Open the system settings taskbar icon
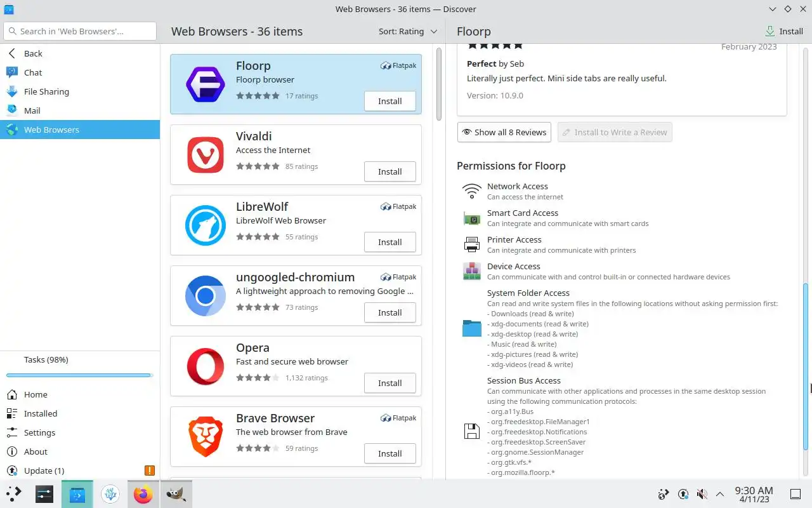The height and width of the screenshot is (508, 812). click(x=44, y=494)
